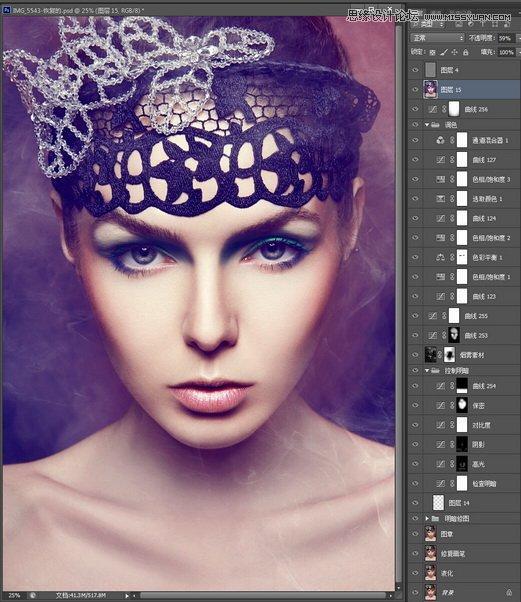
Task: Click the lock transparent pixels icon
Action: (433, 52)
